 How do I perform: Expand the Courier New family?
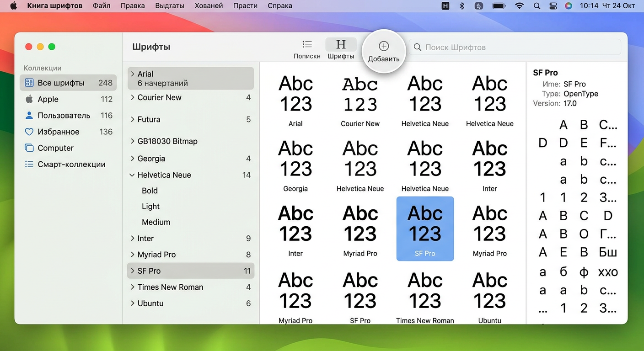click(132, 97)
